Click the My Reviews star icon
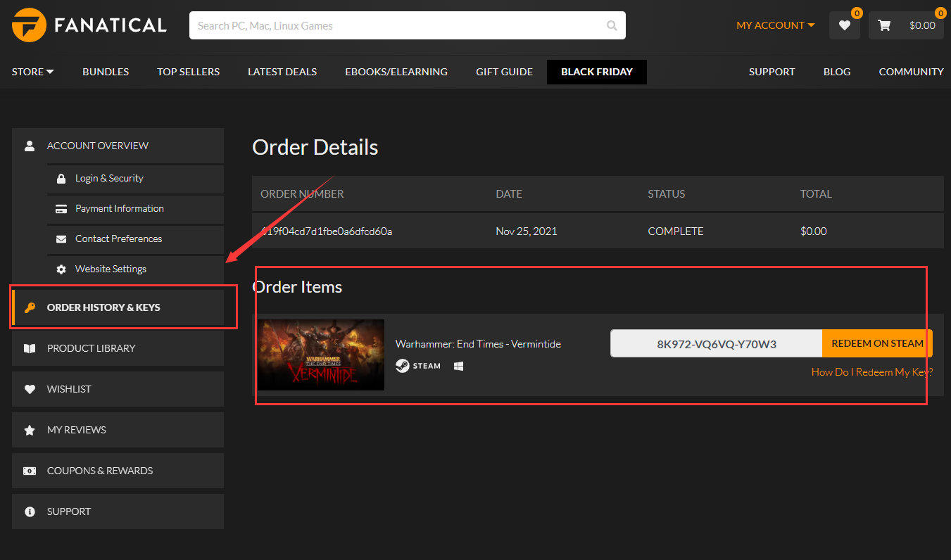 coord(30,430)
